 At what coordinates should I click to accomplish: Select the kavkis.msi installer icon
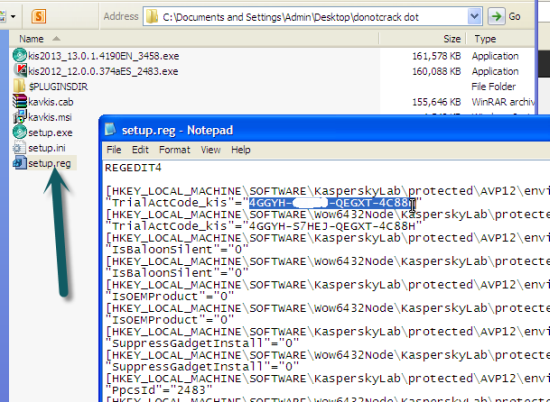click(x=20, y=117)
